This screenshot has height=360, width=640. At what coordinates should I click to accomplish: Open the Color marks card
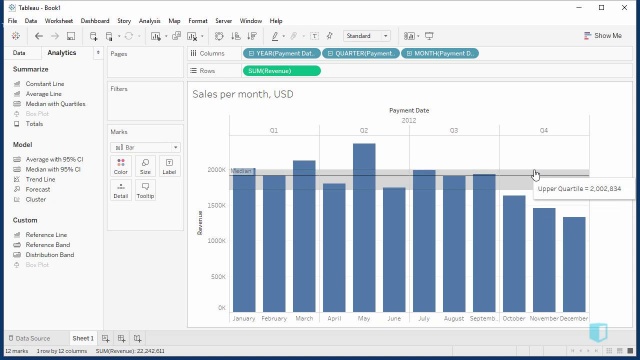[121, 167]
